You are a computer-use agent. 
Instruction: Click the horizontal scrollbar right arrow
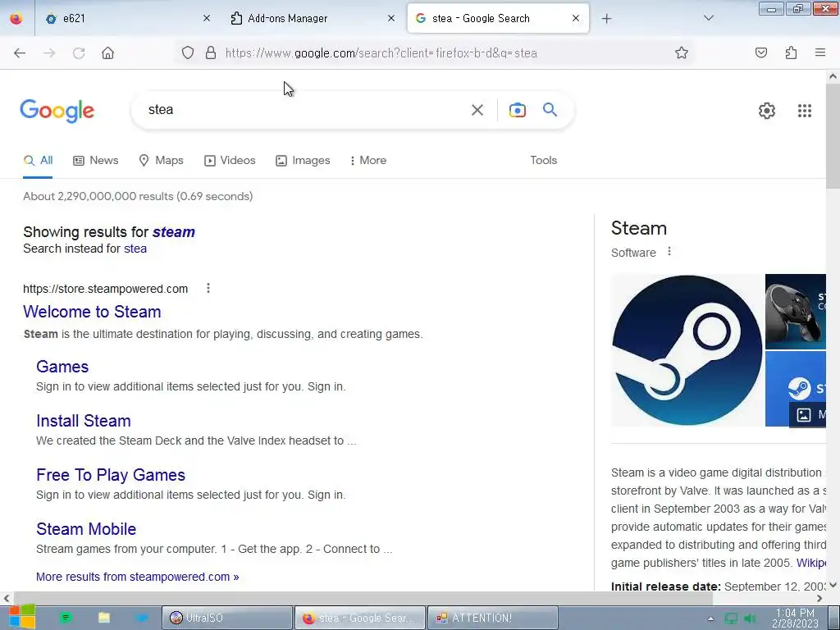click(819, 598)
